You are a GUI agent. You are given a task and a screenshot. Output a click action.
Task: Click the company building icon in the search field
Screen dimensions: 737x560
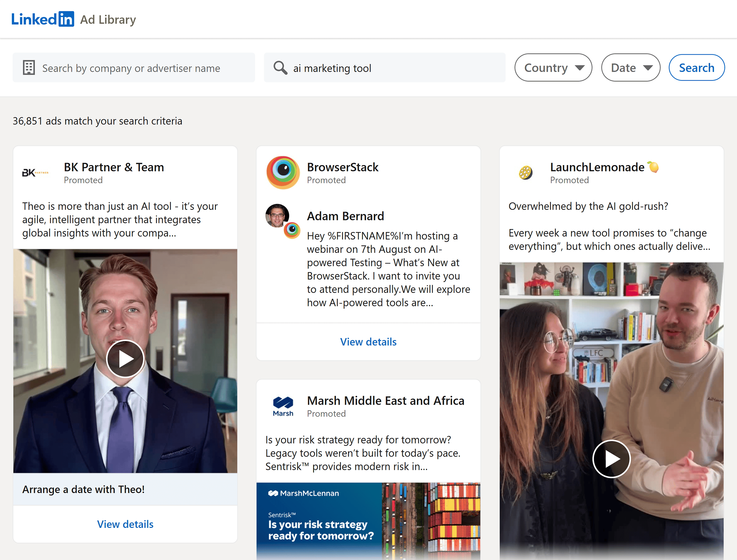pyautogui.click(x=29, y=68)
